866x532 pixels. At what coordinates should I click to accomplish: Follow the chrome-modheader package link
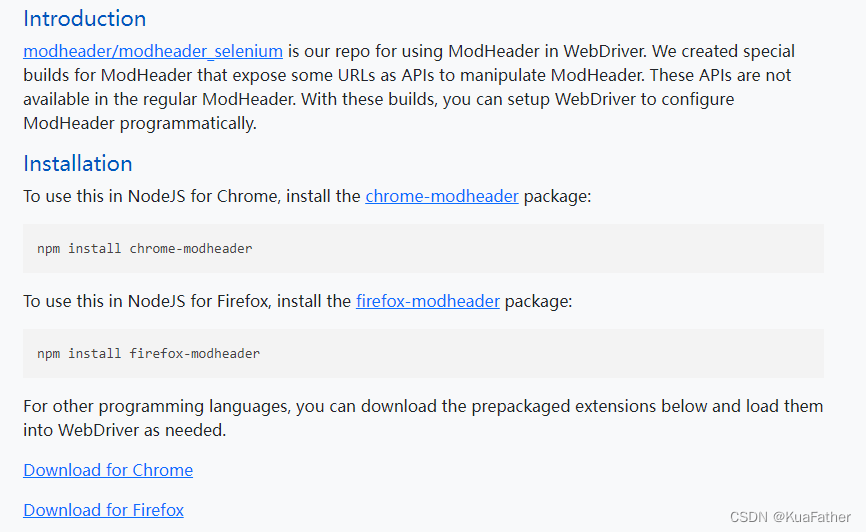point(442,196)
